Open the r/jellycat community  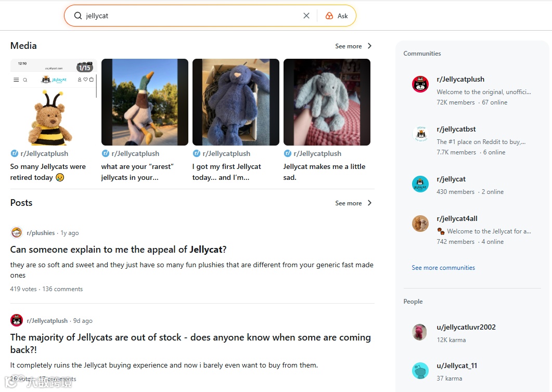[x=451, y=179]
